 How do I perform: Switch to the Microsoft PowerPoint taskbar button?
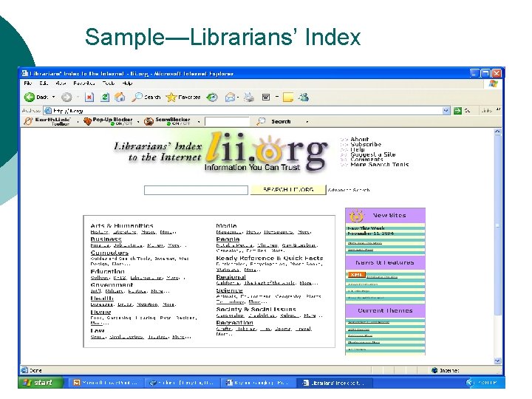[106, 383]
